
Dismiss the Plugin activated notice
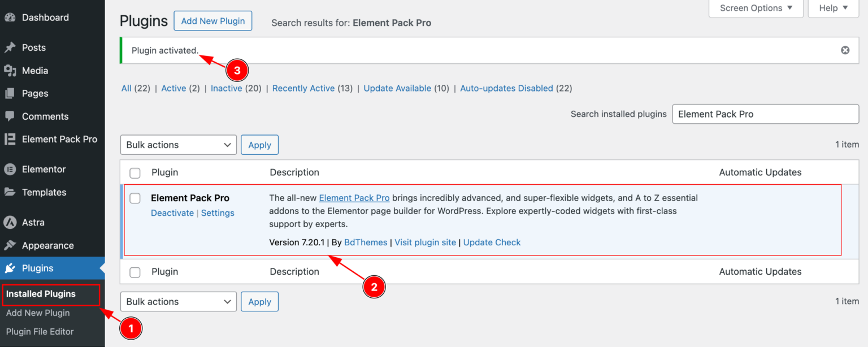[x=845, y=50]
